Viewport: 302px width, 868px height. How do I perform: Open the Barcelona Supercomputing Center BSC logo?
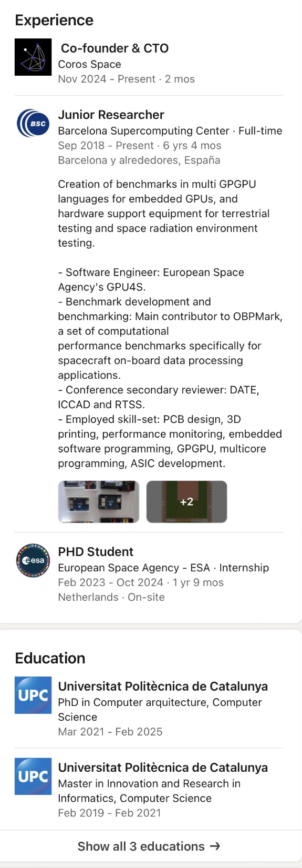coord(33,124)
